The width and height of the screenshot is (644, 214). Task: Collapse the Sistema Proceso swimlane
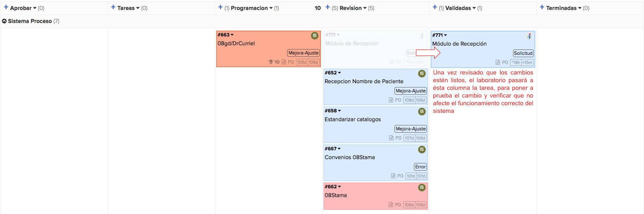[4, 21]
